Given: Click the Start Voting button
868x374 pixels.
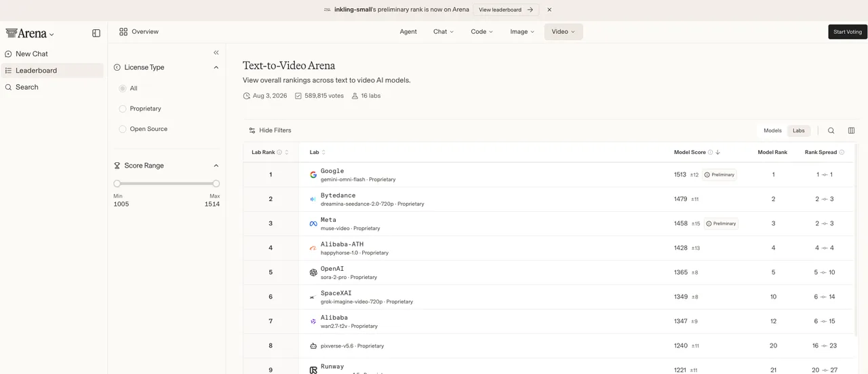Looking at the screenshot, I should (848, 32).
